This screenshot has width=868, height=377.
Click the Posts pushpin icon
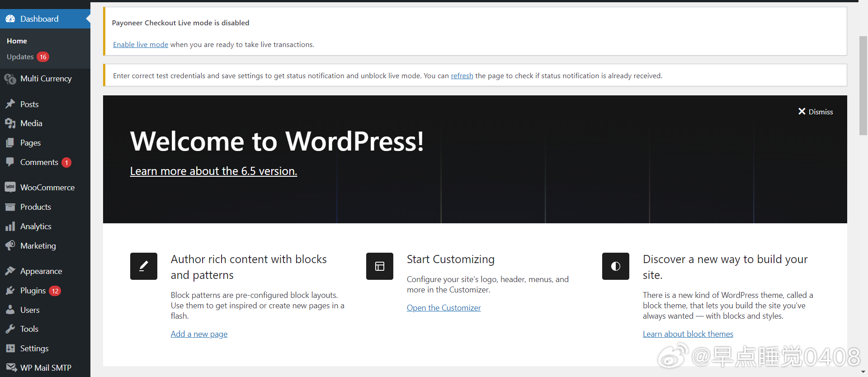[x=10, y=104]
